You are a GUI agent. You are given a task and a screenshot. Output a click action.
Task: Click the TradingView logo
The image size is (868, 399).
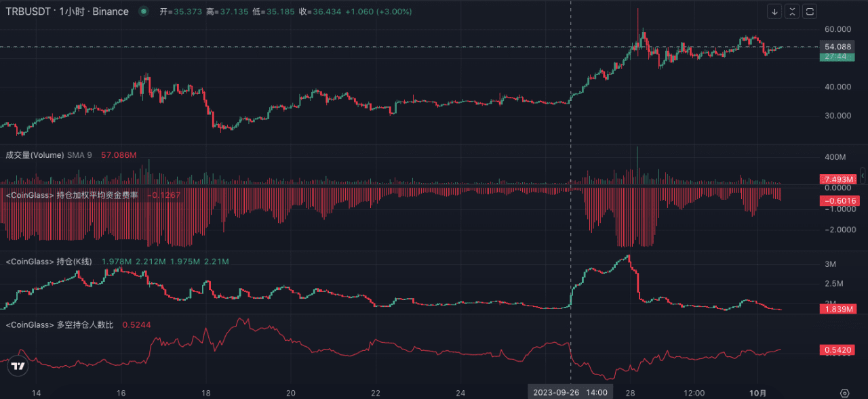[19, 366]
